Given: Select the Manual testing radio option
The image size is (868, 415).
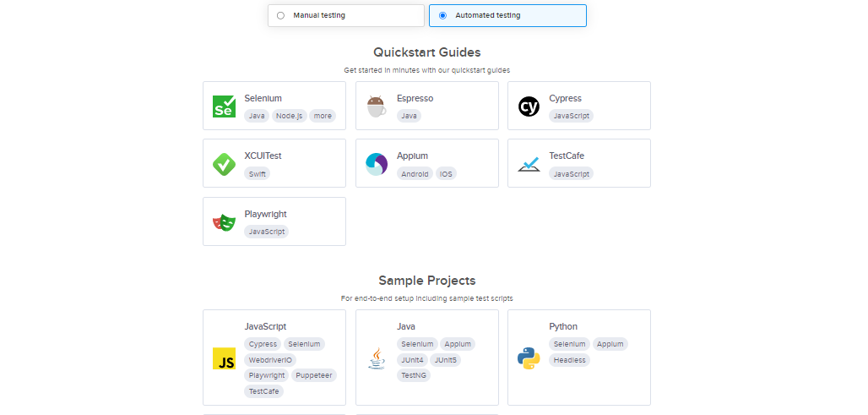Looking at the screenshot, I should pyautogui.click(x=280, y=15).
